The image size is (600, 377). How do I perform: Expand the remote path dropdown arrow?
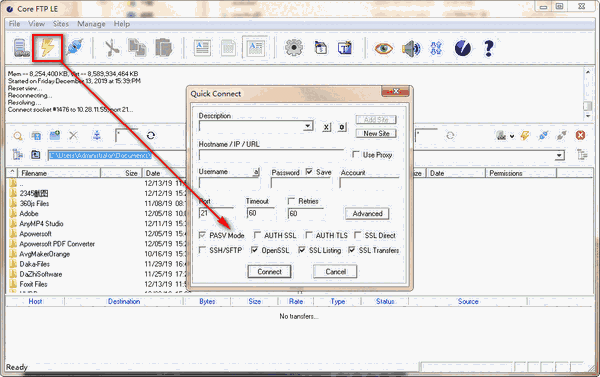(559, 155)
